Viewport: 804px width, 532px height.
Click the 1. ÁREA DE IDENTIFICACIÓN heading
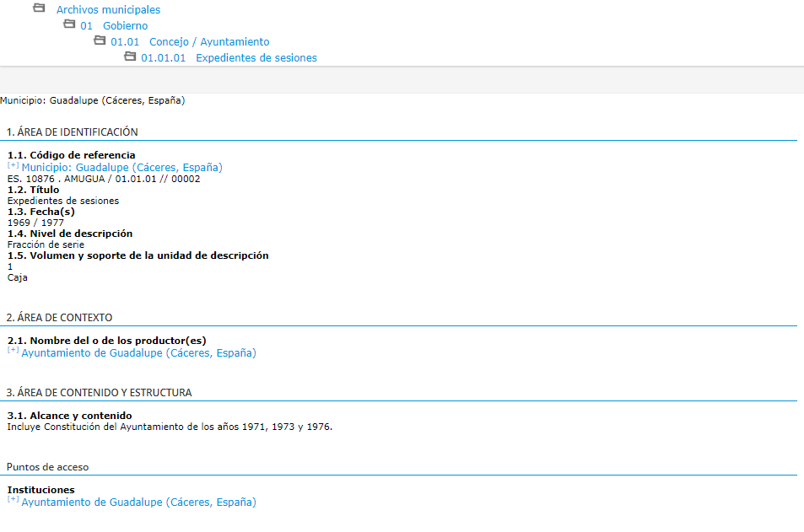tap(73, 132)
